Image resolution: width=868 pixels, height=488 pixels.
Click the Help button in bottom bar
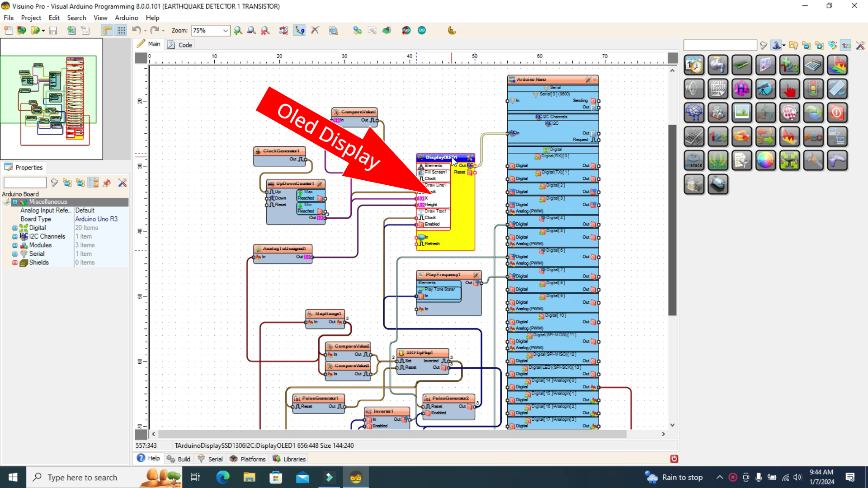click(148, 458)
